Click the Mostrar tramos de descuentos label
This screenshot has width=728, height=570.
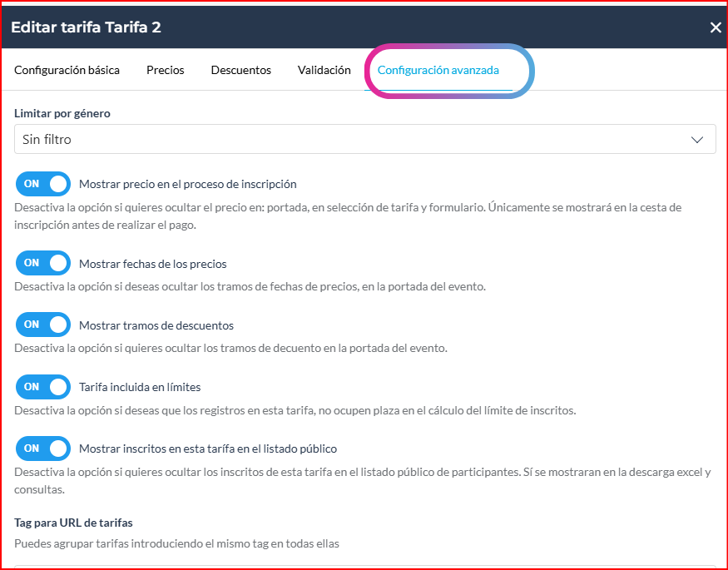point(156,325)
